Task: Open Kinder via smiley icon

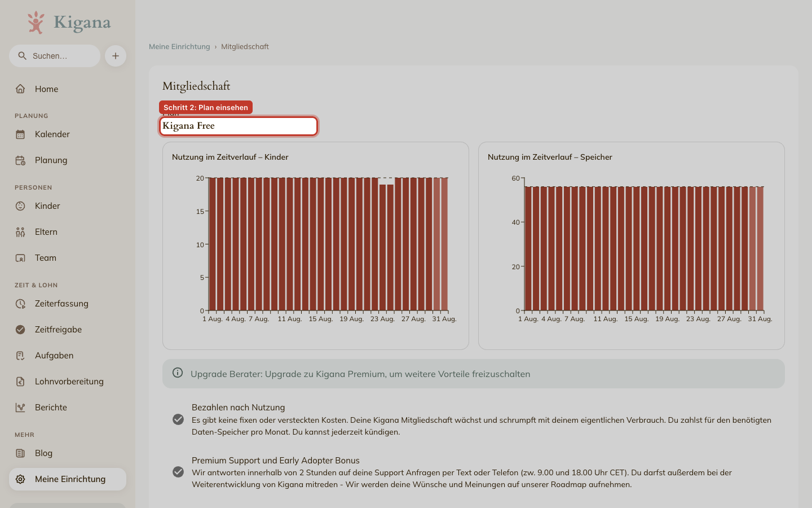Action: [20, 206]
